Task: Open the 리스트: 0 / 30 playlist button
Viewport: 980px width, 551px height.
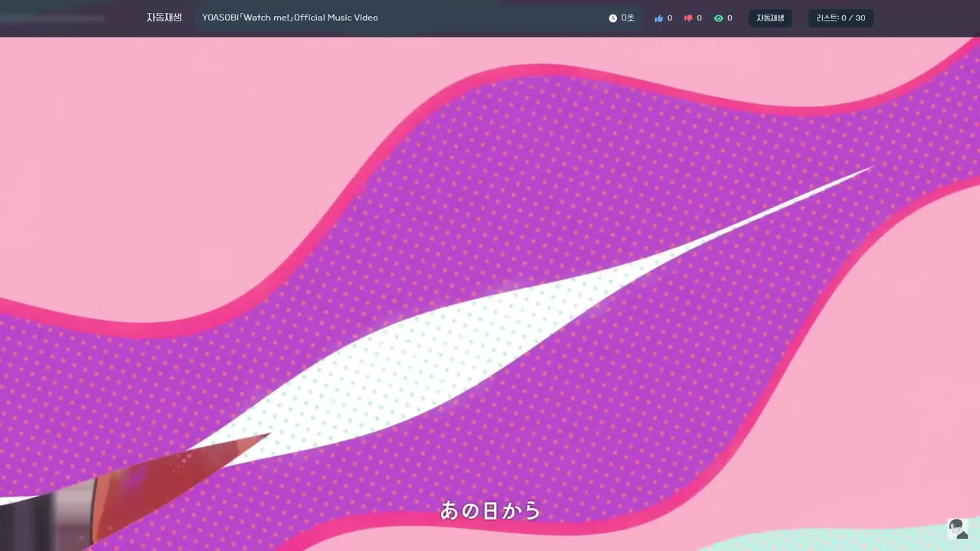Action: tap(841, 18)
